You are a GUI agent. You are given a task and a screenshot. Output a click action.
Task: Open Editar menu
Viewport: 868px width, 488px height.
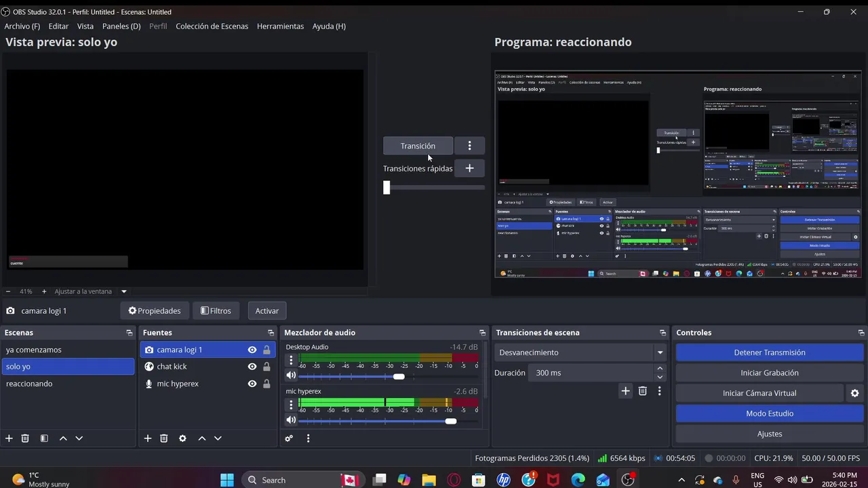(x=58, y=26)
